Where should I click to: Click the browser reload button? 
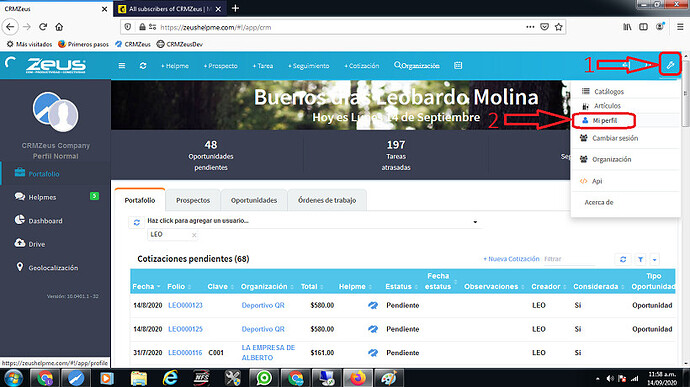pos(43,27)
